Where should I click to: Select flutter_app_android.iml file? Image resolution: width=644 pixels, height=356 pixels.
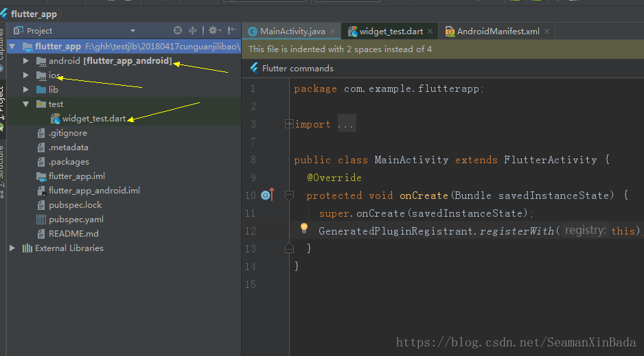point(94,190)
